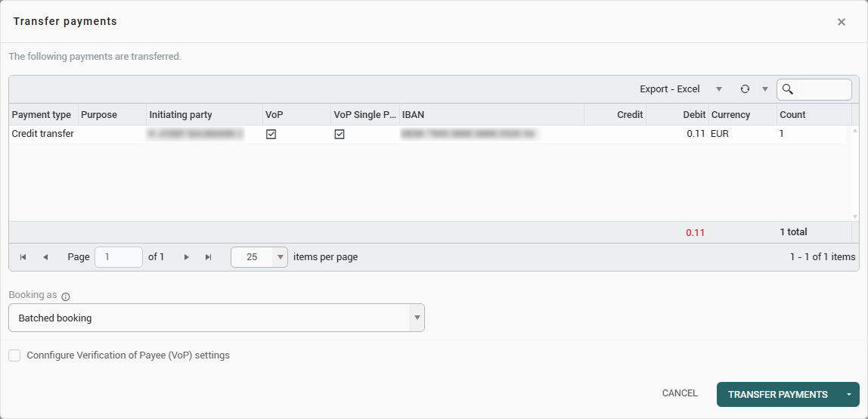Toggle the VoP Single P... checkbox in the row
868x419 pixels.
(x=339, y=134)
